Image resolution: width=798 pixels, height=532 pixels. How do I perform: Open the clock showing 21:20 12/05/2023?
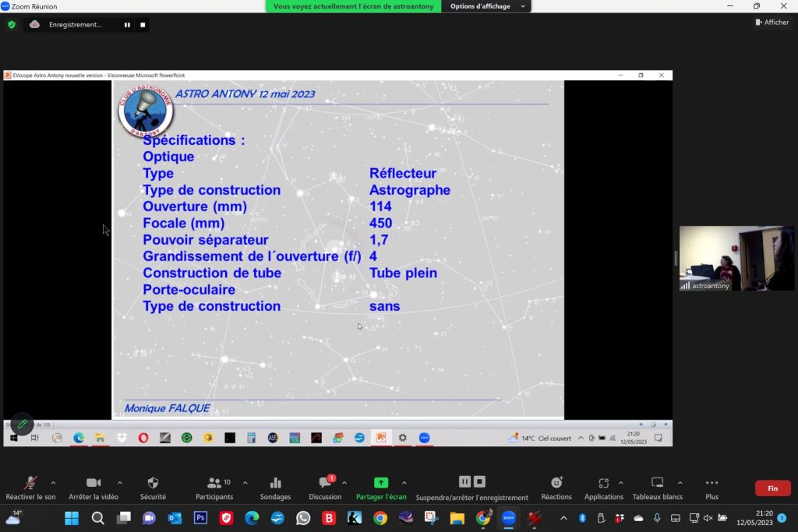coord(754,518)
